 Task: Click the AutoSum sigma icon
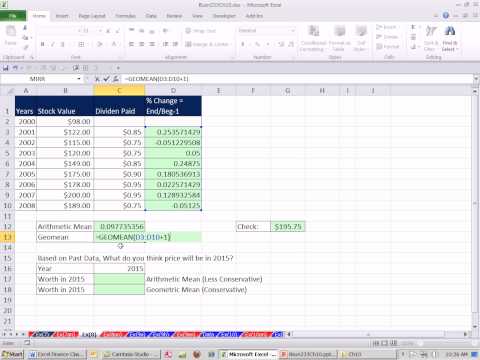pyautogui.click(x=413, y=27)
